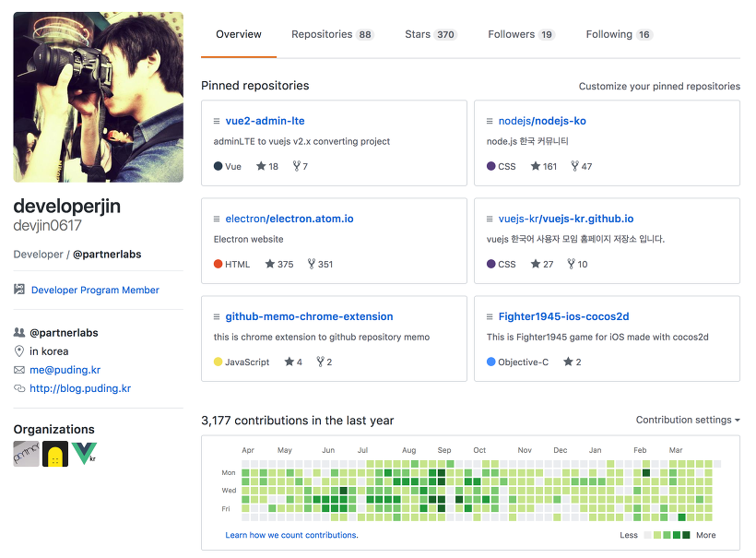Click the @partnerlabs mention in the bio
Viewport: 756px width, 558px height.
click(x=107, y=255)
